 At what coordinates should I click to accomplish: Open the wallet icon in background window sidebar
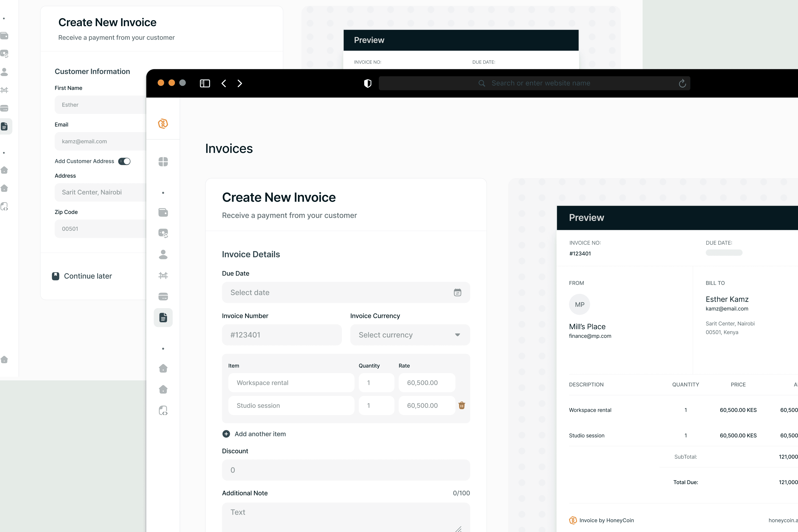4,36
